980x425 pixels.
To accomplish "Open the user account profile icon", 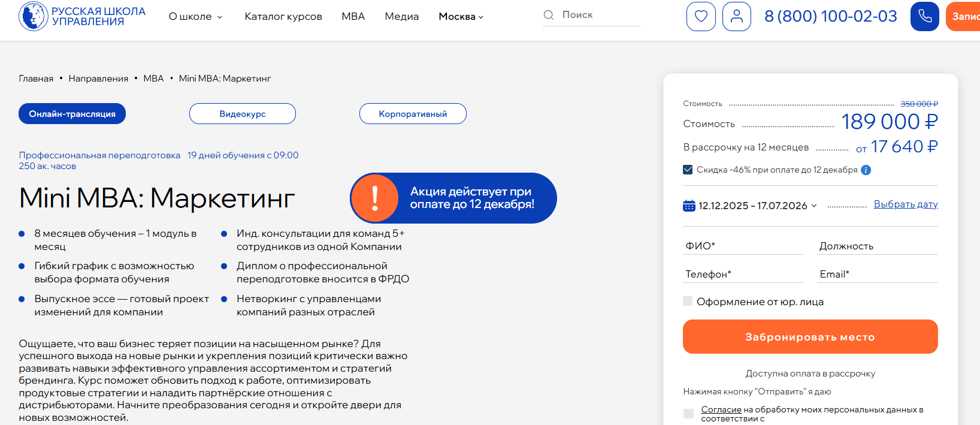I will click(736, 17).
